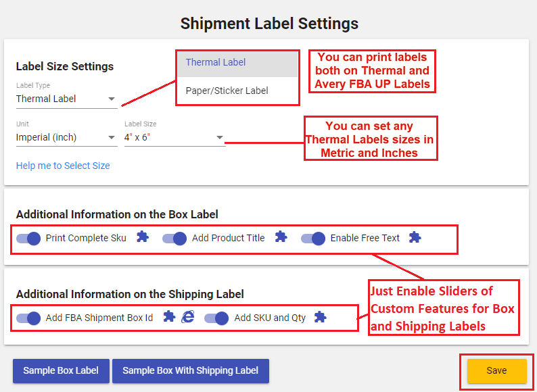Screen dimensions: 537x392
Task: Open the Help me to Select Size link
Action: click(63, 166)
